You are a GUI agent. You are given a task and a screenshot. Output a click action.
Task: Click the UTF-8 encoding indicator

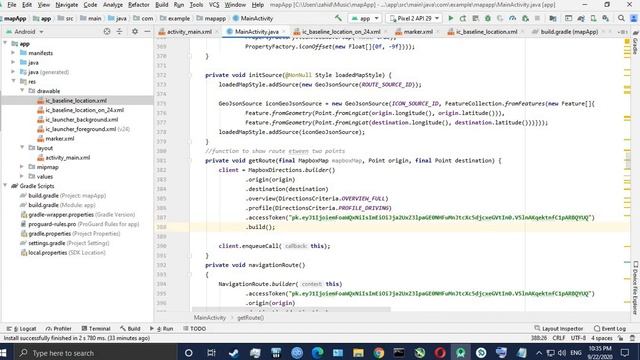click(x=578, y=338)
